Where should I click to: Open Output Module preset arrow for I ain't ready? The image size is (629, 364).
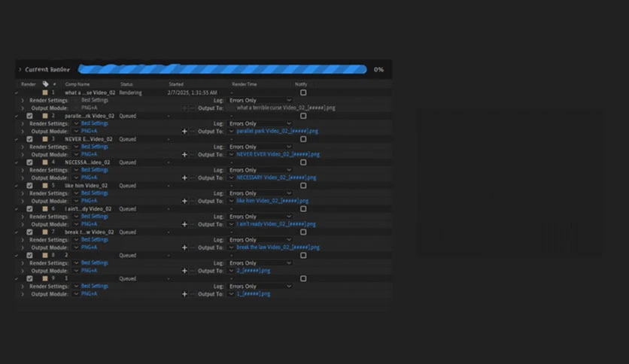[76, 224]
